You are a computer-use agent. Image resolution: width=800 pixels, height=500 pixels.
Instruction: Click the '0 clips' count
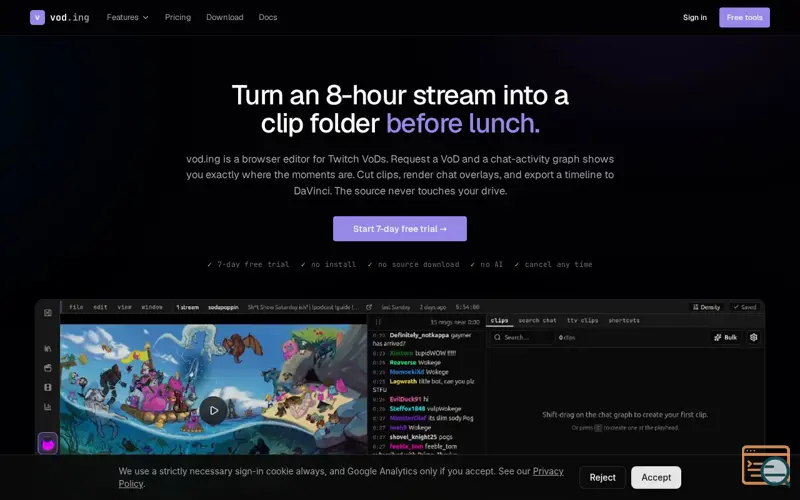point(567,337)
